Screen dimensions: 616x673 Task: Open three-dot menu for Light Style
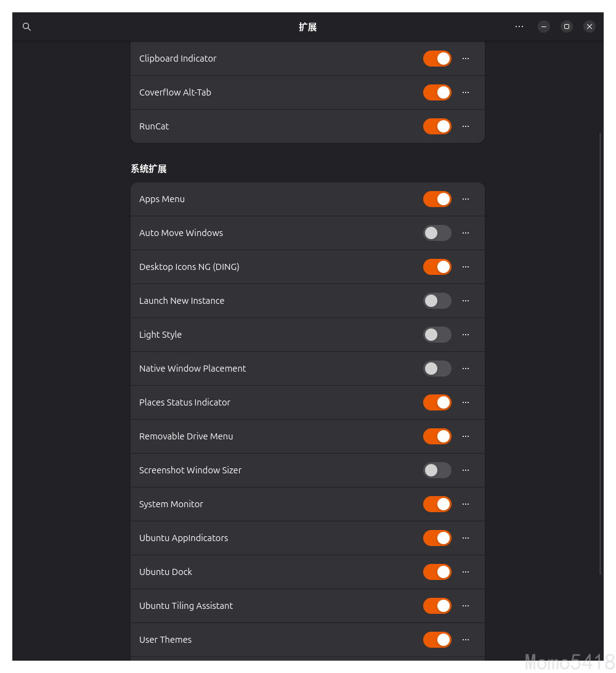point(466,335)
